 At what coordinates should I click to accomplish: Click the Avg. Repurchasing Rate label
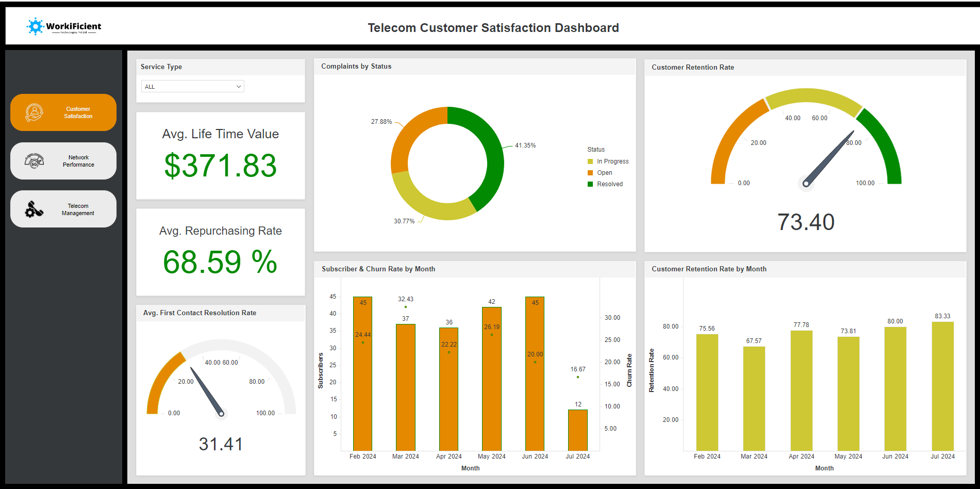[x=221, y=231]
